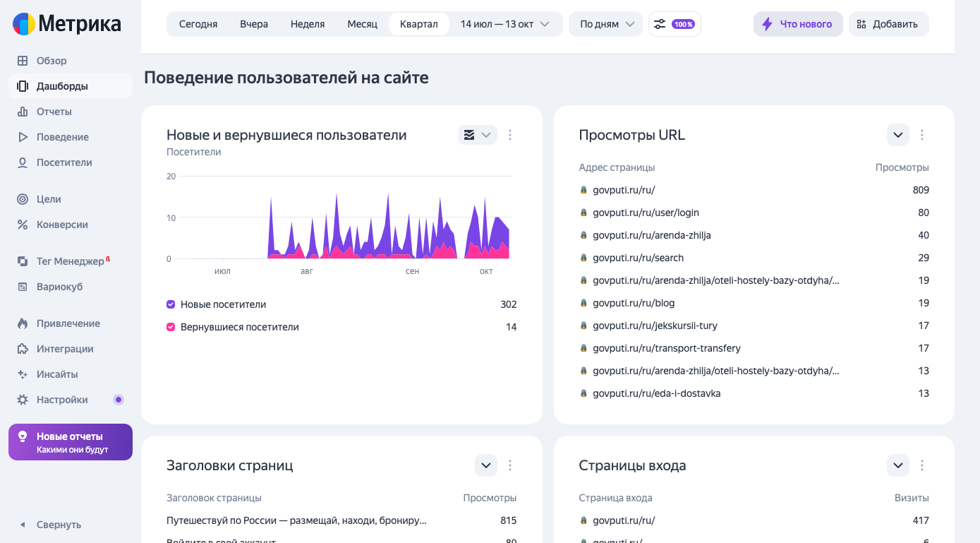Click the Цели target icon in sidebar
This screenshot has width=980, height=543.
click(23, 199)
